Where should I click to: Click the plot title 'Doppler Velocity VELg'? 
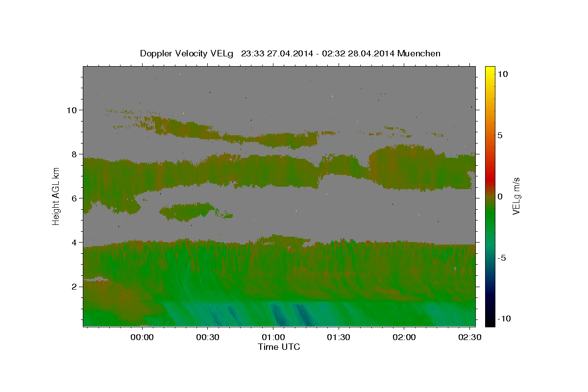(188, 53)
